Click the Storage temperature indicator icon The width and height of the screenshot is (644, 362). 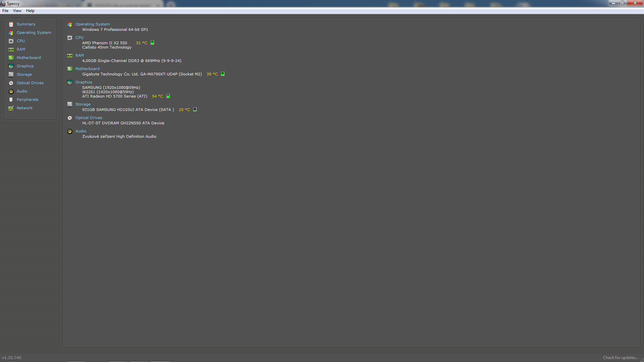pyautogui.click(x=195, y=109)
